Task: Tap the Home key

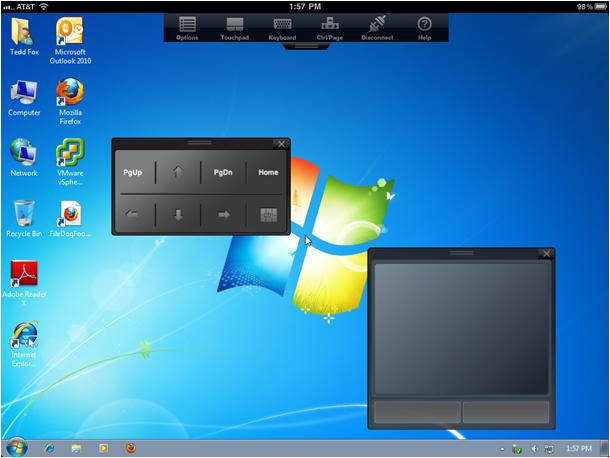Action: [268, 172]
